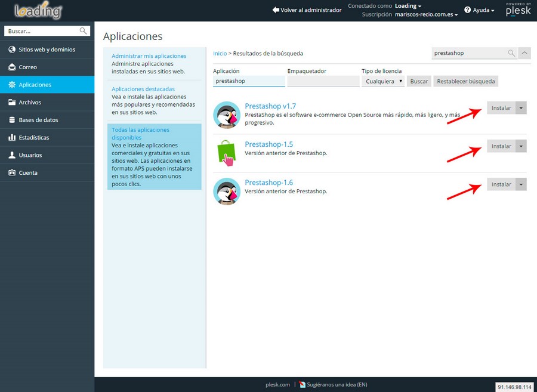Click the Prestashop-1.6 puffin logo
The height and width of the screenshot is (392, 537).
pyautogui.click(x=226, y=192)
